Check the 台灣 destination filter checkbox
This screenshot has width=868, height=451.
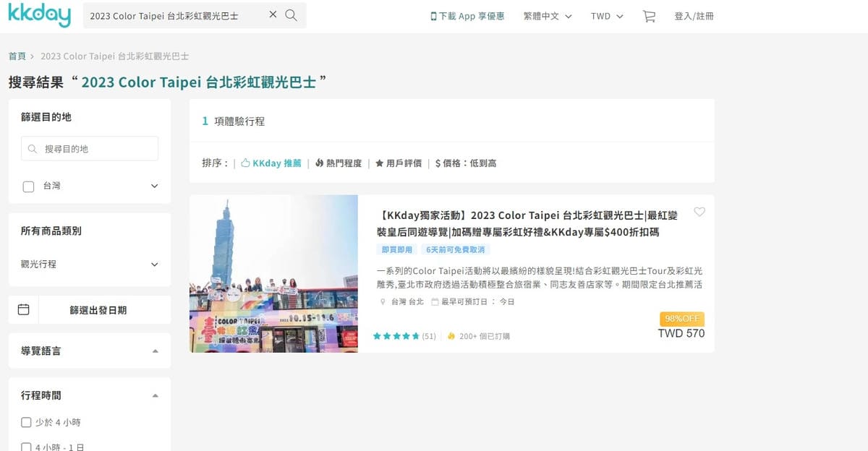28,186
